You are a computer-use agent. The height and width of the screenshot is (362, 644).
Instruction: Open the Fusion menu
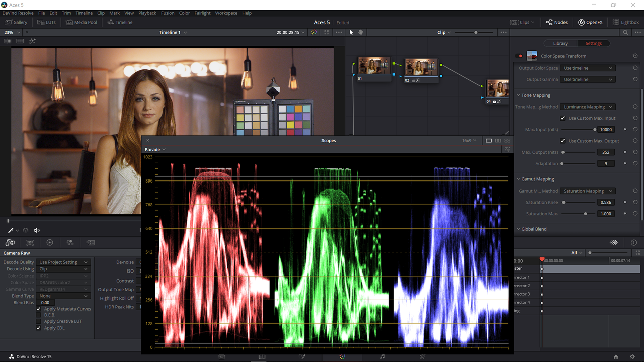click(x=168, y=13)
